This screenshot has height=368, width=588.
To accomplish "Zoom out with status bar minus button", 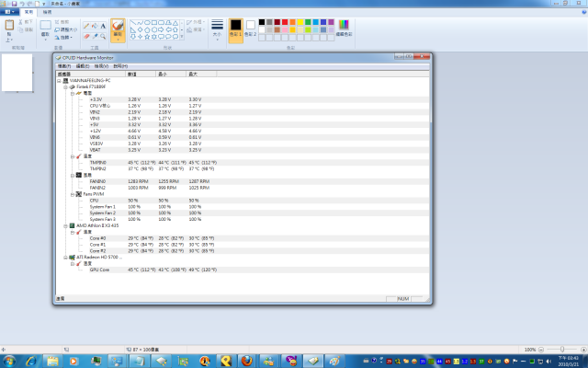I will [541, 350].
